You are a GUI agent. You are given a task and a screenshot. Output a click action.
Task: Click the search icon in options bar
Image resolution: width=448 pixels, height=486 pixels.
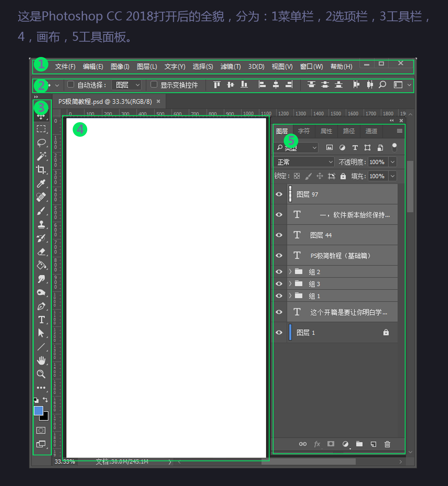(382, 84)
